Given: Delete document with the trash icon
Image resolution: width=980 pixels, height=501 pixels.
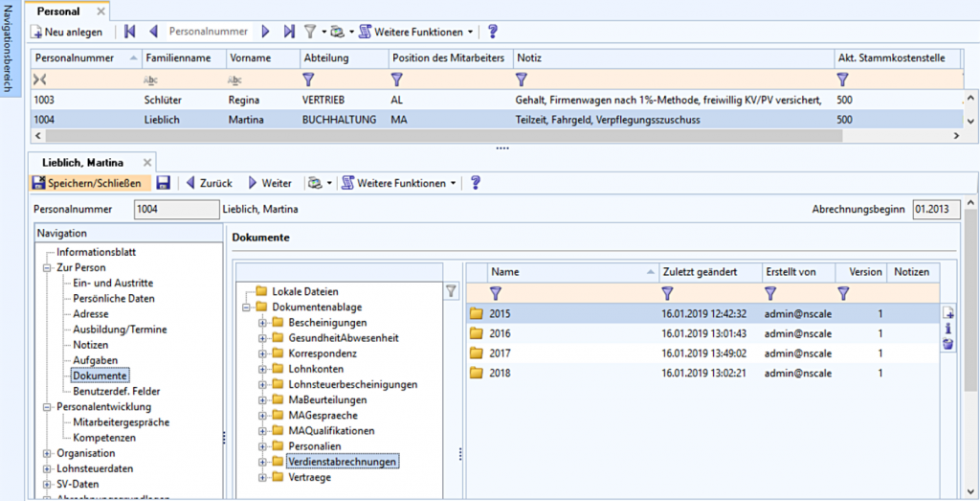Looking at the screenshot, I should 948,344.
